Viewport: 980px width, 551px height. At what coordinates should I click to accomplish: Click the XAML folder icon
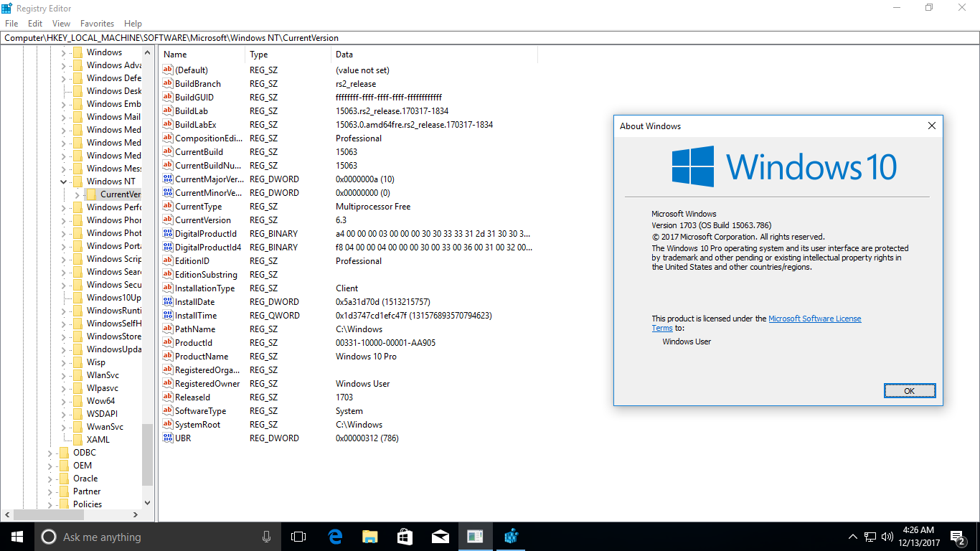point(77,440)
